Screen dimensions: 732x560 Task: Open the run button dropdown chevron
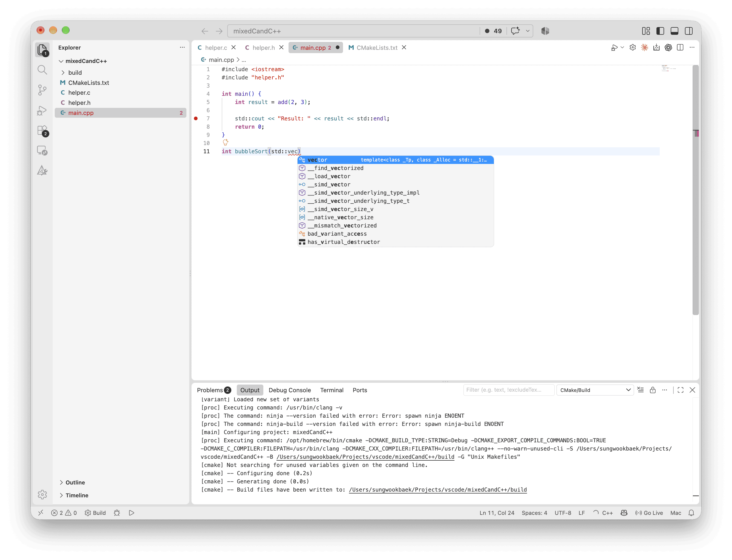pyautogui.click(x=622, y=47)
